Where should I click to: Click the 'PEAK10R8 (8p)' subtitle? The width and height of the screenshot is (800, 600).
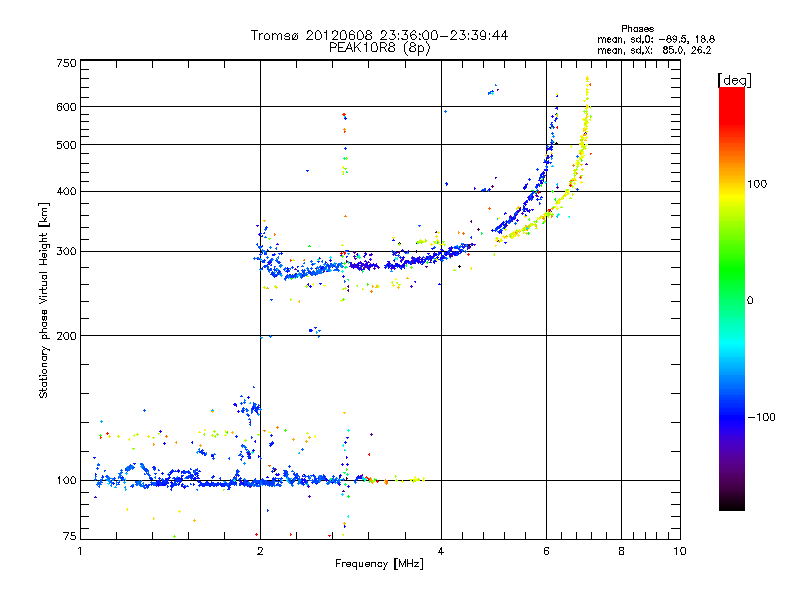click(x=380, y=48)
